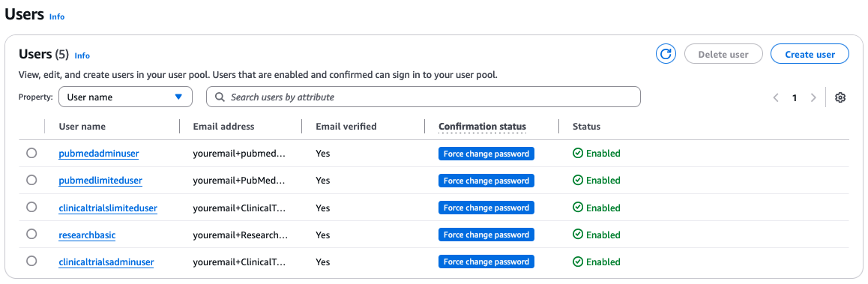Go to previous page arrow
The image size is (868, 284).
pos(776,97)
